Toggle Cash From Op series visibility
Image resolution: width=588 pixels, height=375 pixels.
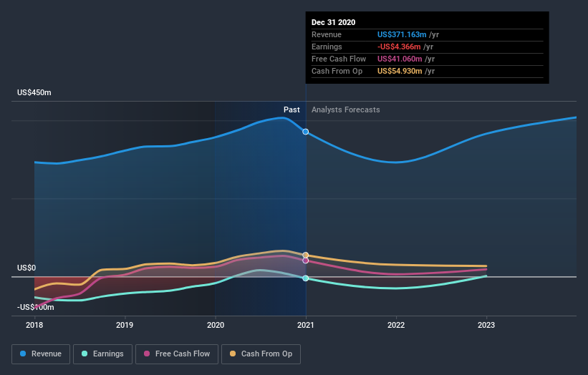point(261,354)
